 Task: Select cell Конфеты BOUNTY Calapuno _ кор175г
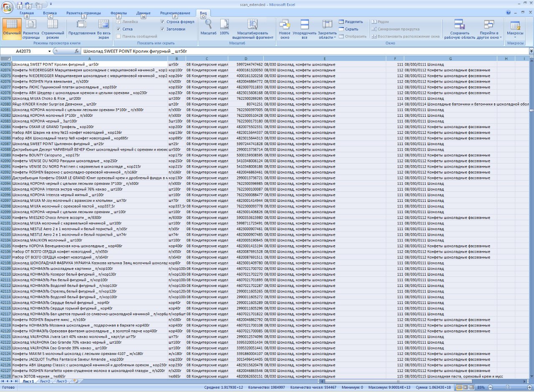click(90, 155)
